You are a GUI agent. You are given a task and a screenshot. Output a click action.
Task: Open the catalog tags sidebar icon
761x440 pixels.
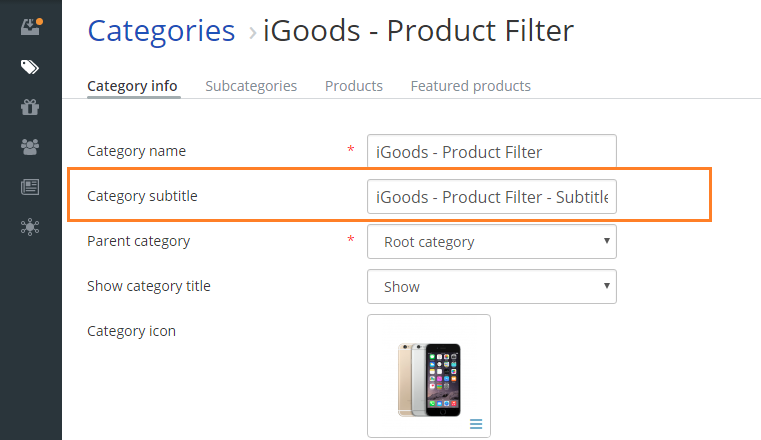(30, 67)
